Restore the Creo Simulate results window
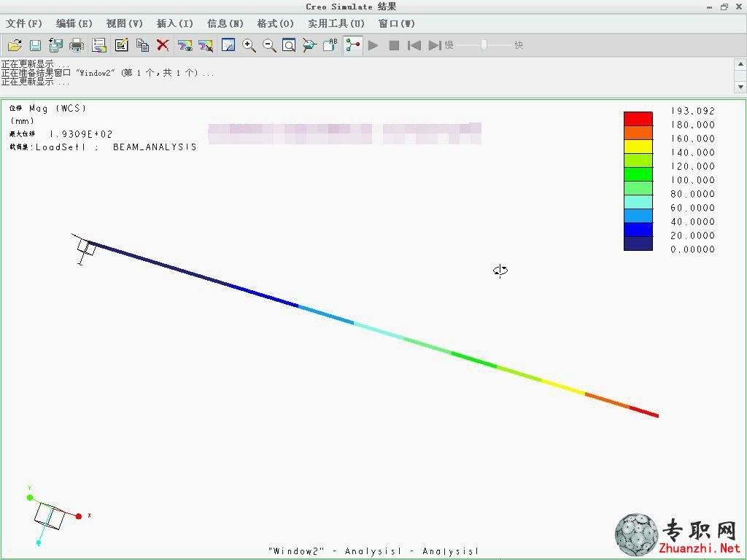This screenshot has height=560, width=747. point(724,7)
